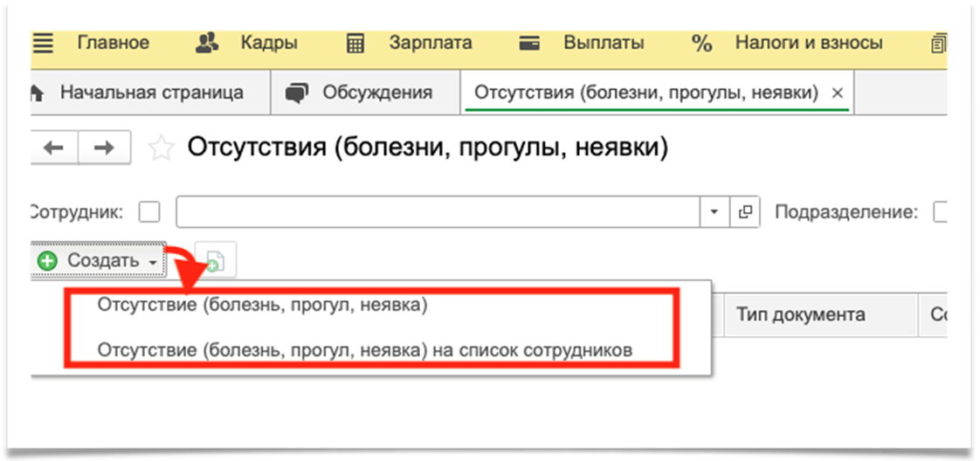This screenshot has width=980, height=461.
Task: Open the Сотрудник selection form icon
Action: point(744,212)
